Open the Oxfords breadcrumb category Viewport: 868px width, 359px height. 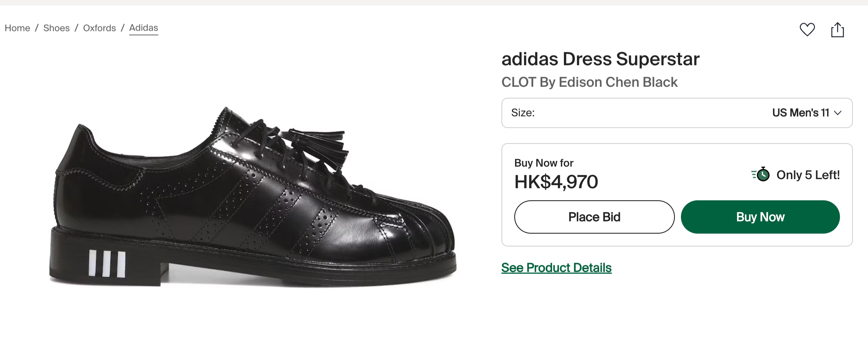point(99,28)
